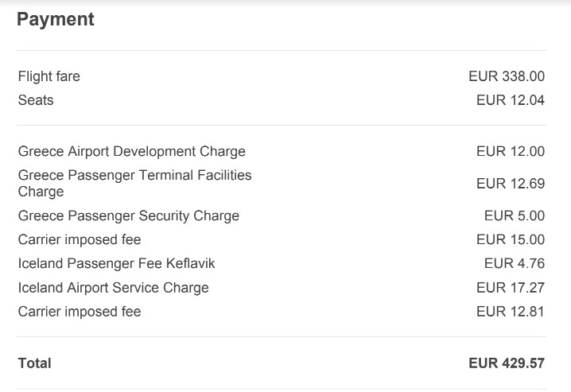Select Iceland Passenger Fee Keflavik label
Screen dimensions: 571x392
tap(117, 263)
